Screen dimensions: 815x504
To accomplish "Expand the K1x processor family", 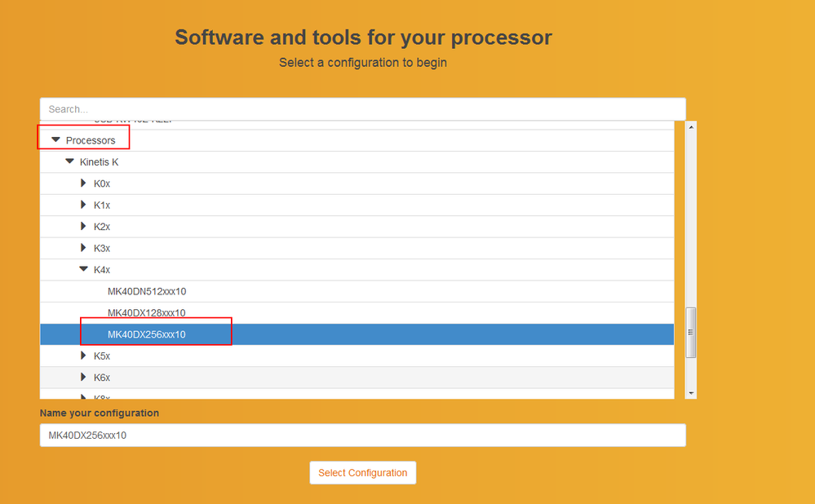I will click(x=83, y=205).
